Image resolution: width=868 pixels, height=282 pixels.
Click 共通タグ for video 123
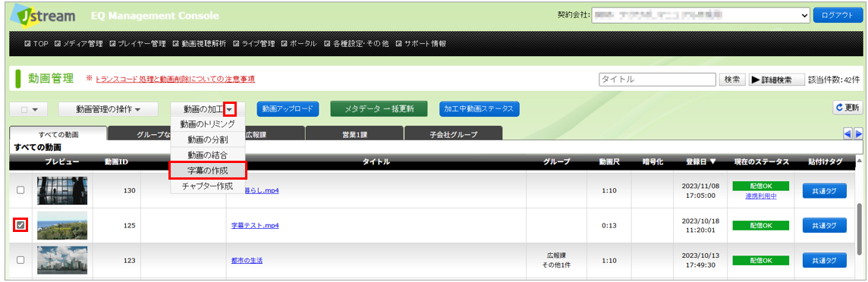point(824,260)
